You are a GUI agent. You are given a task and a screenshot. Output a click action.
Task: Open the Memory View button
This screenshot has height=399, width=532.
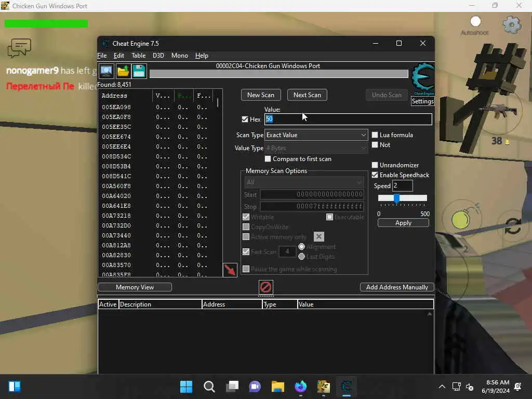[135, 287]
